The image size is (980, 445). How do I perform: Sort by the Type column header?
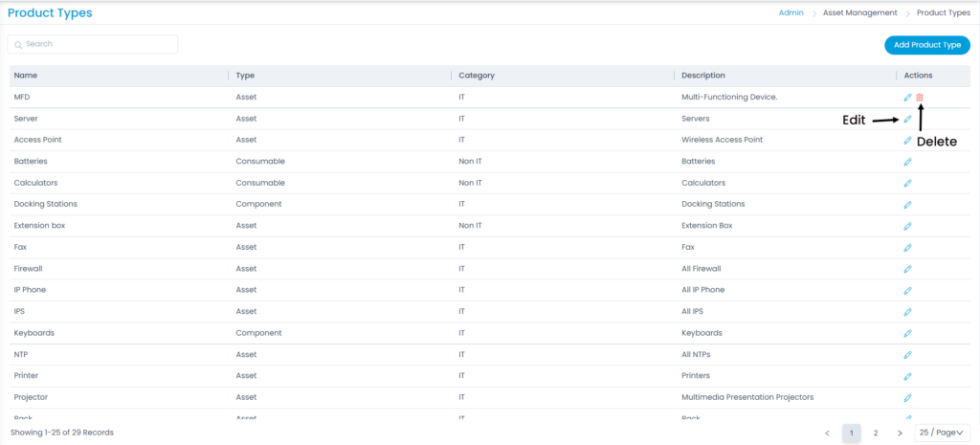tap(245, 76)
